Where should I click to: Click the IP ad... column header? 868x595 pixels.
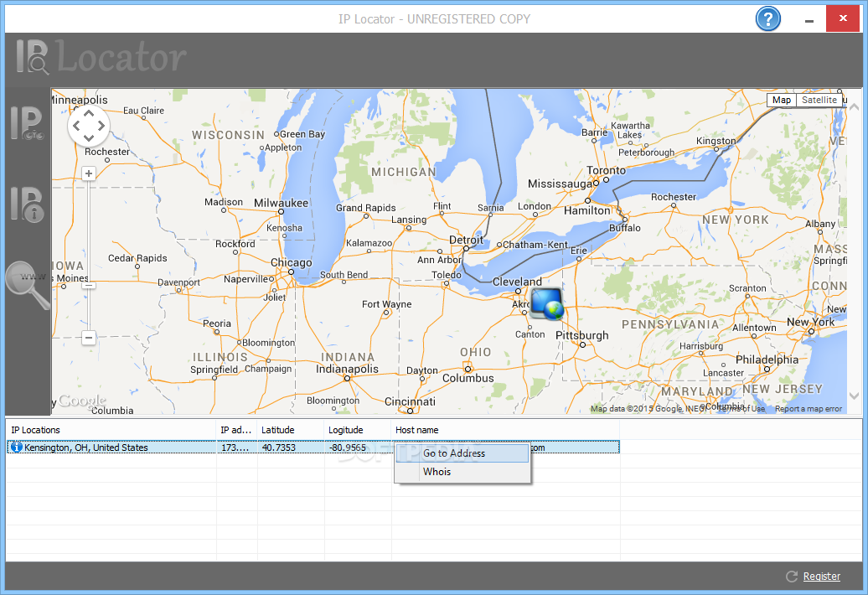point(236,430)
